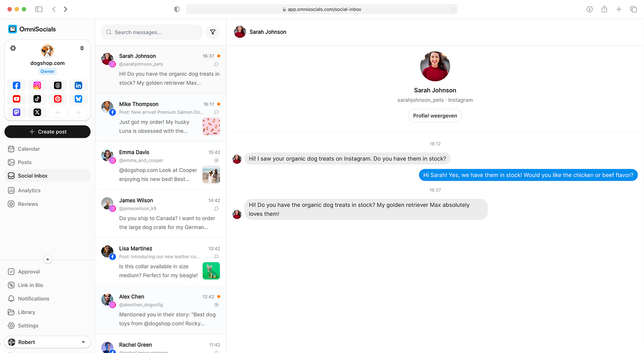The image size is (644, 353).
Task: Click Safari sidebar toggle icon
Action: tap(39, 9)
